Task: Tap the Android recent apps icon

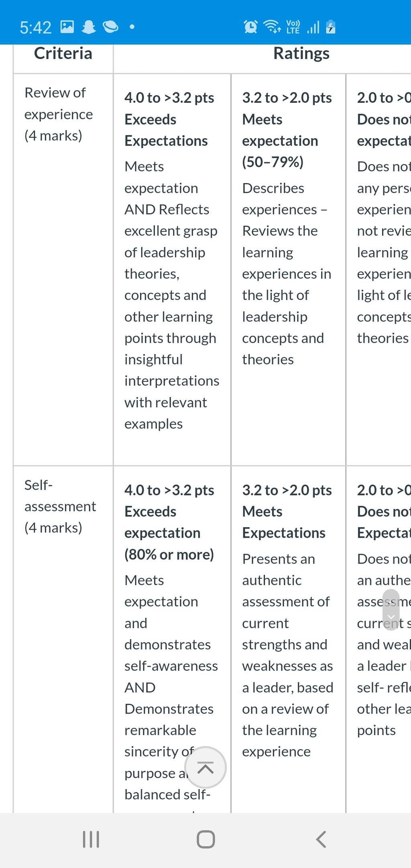Action: [x=91, y=839]
